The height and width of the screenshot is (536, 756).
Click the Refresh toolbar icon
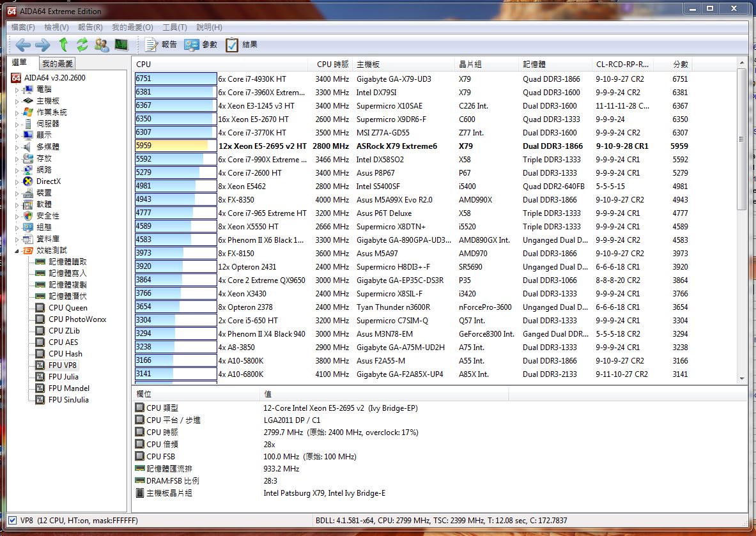(82, 45)
